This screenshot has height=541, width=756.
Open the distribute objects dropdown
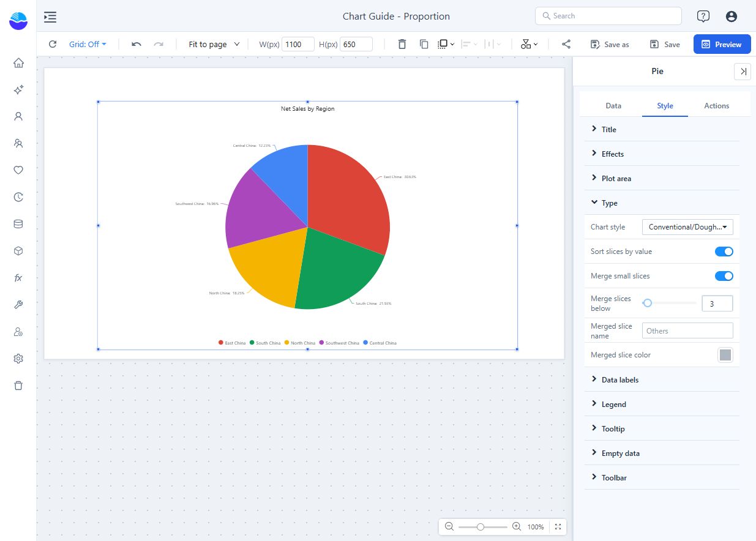[493, 44]
